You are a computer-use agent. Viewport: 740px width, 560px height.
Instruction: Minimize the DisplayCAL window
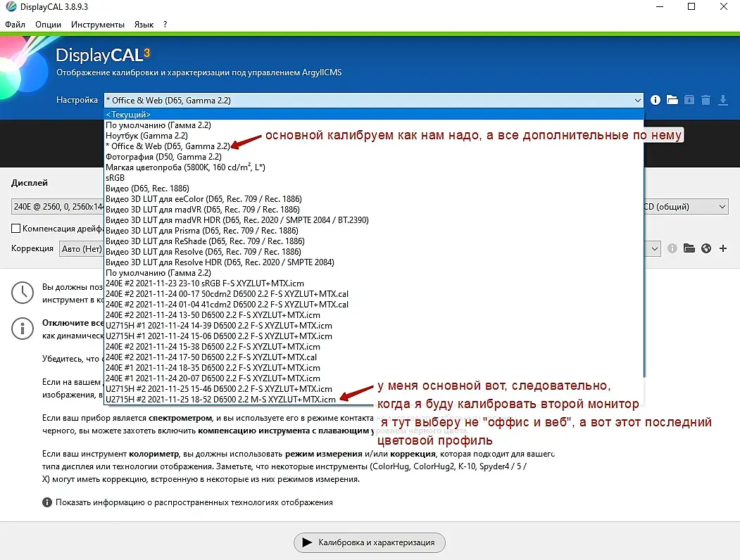pyautogui.click(x=660, y=6)
